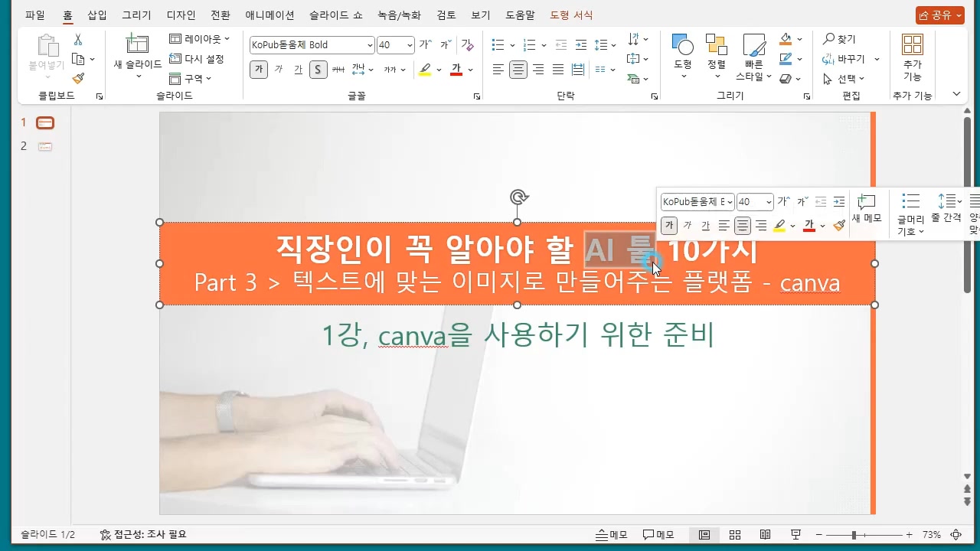Screen dimensions: 980x551
Task: Click the clear all formatting icon
Action: pyautogui.click(x=467, y=45)
